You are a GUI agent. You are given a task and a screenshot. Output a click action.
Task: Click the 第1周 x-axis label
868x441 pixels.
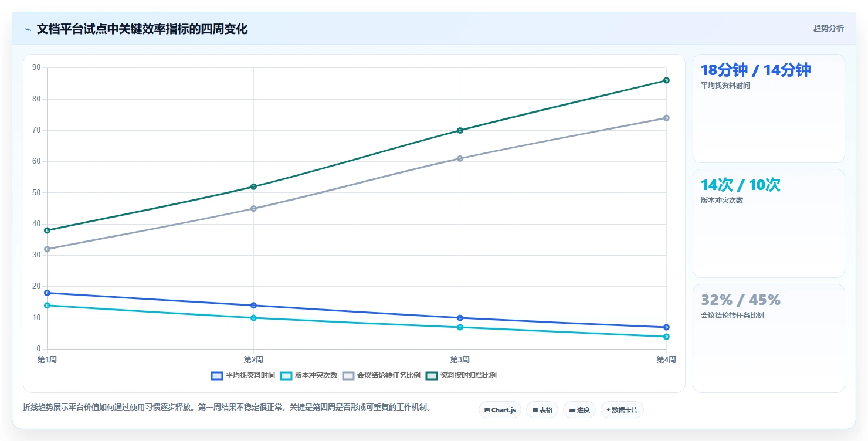[48, 359]
